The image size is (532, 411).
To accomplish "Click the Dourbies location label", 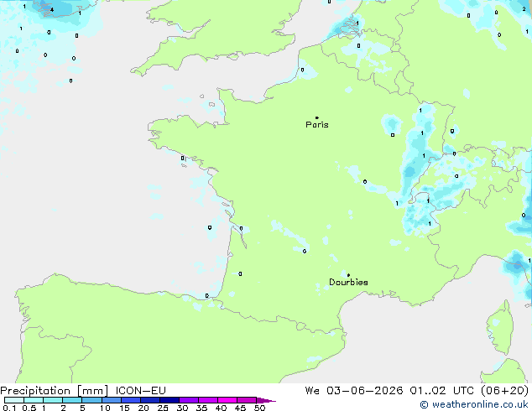I will (x=348, y=282).
